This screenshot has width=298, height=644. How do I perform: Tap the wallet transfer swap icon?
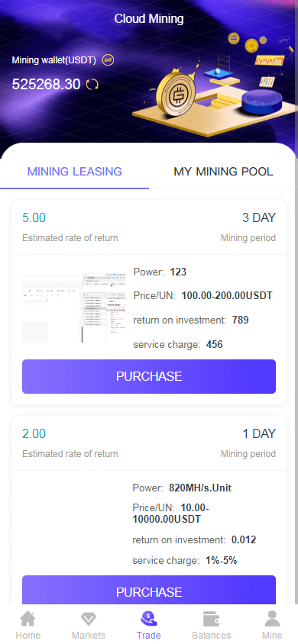(108, 60)
